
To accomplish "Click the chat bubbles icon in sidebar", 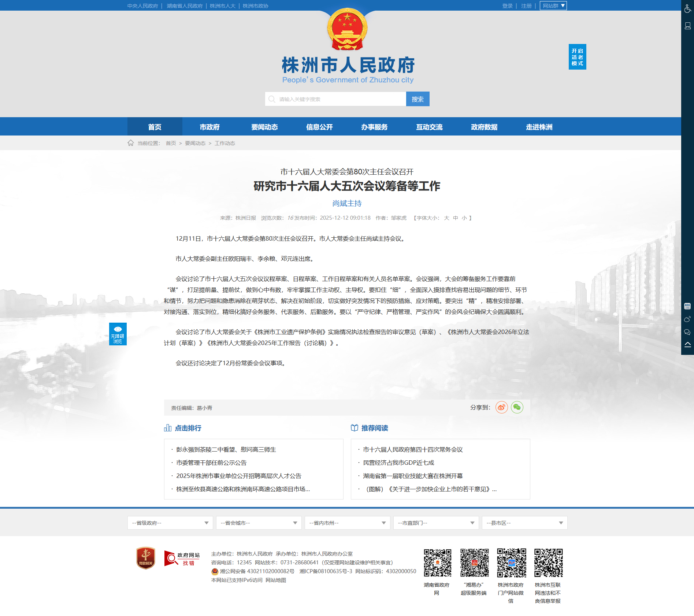I will click(x=687, y=332).
